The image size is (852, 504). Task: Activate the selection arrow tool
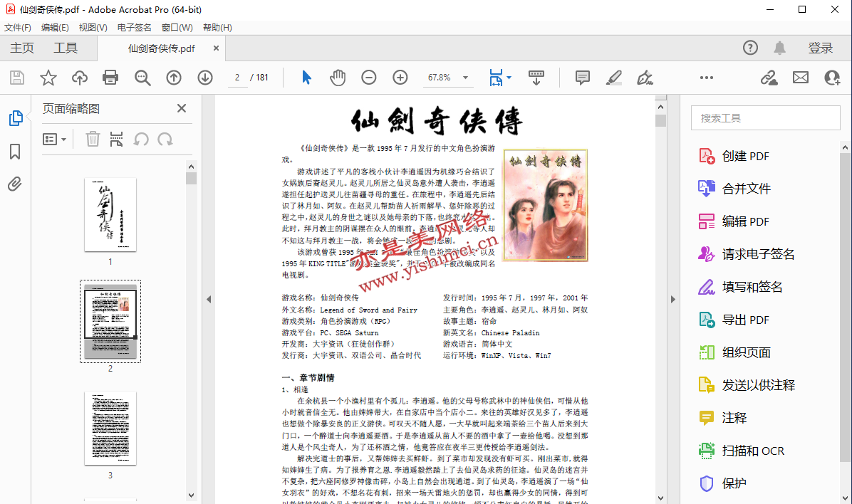306,78
